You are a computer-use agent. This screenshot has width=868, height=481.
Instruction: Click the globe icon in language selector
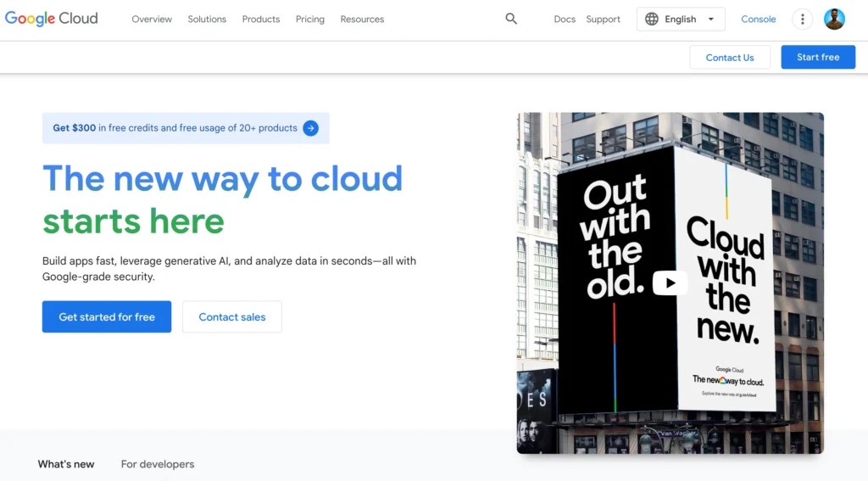click(652, 20)
